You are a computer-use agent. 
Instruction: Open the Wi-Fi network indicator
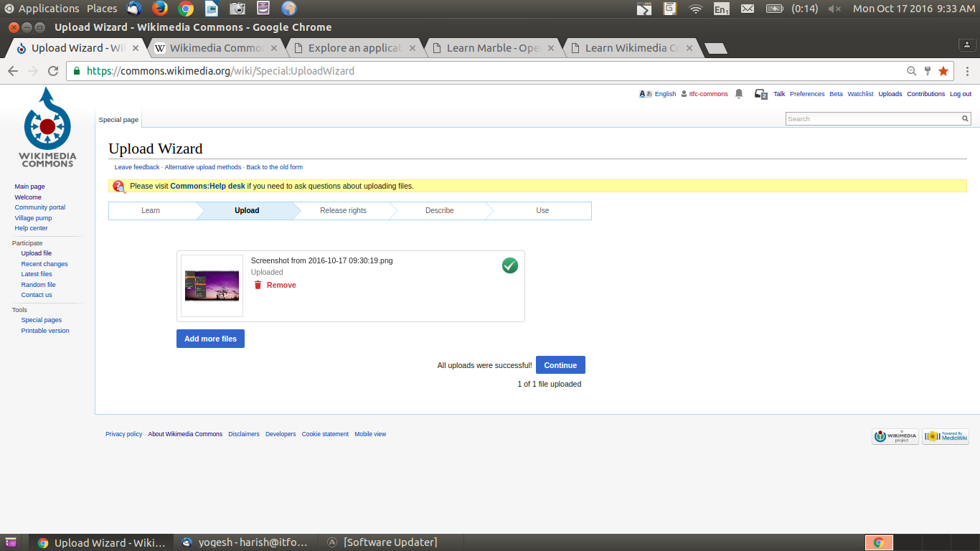[695, 9]
